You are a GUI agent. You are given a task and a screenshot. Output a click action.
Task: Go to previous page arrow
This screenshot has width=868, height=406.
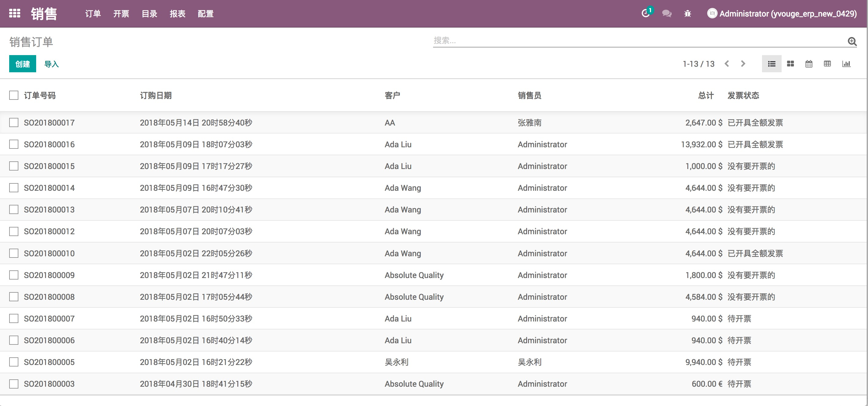727,64
